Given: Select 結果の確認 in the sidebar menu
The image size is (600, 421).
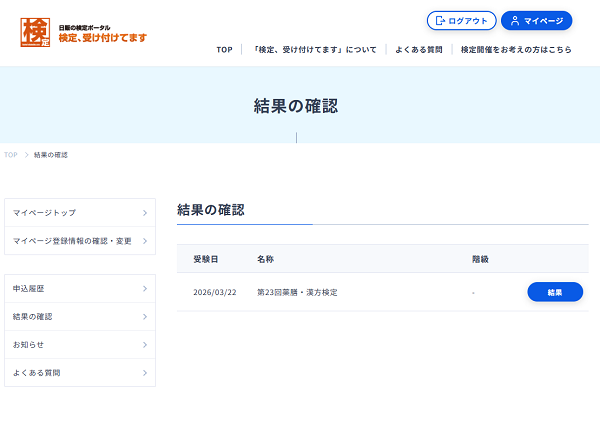Looking at the screenshot, I should (33, 317).
